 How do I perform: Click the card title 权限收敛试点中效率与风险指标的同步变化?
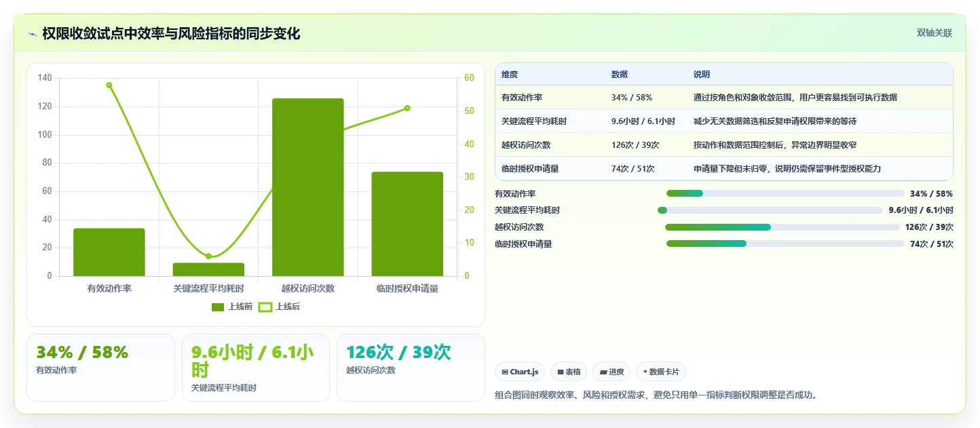(x=171, y=34)
